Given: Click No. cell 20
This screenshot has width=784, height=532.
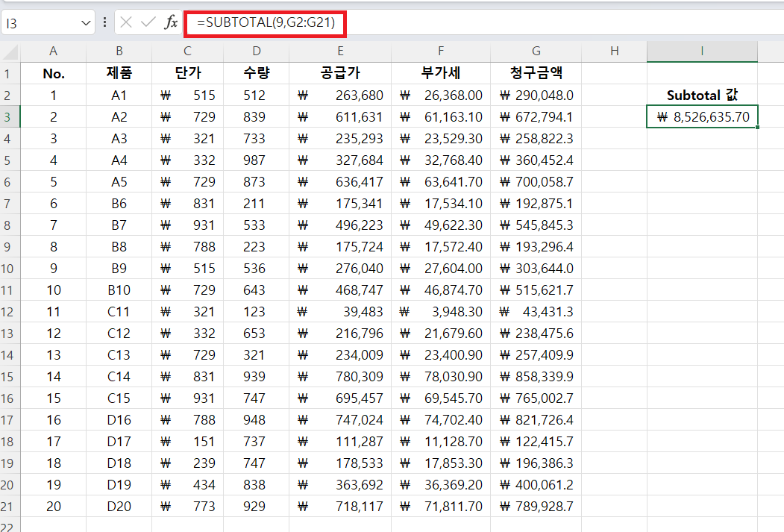Looking at the screenshot, I should (54, 507).
